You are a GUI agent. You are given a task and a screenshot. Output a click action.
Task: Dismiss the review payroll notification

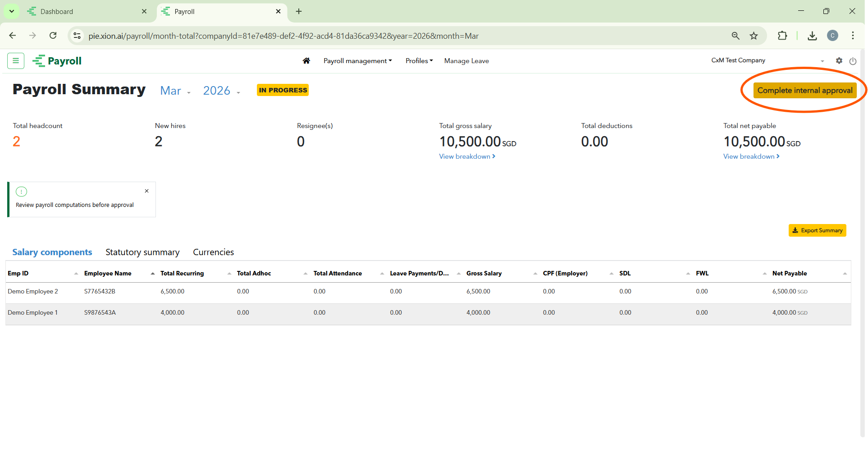pos(146,191)
